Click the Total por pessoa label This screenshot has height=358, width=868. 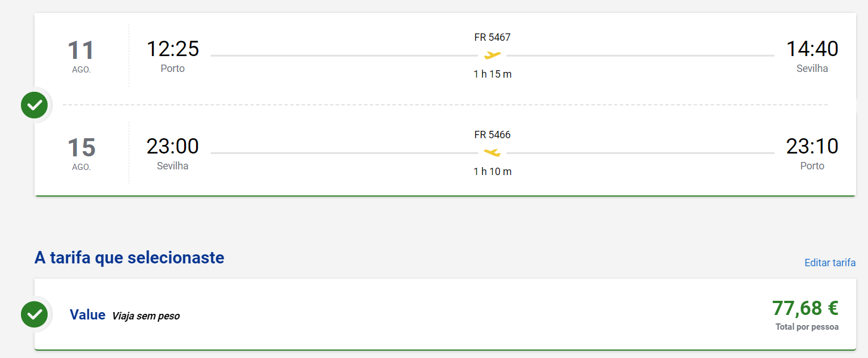click(807, 327)
